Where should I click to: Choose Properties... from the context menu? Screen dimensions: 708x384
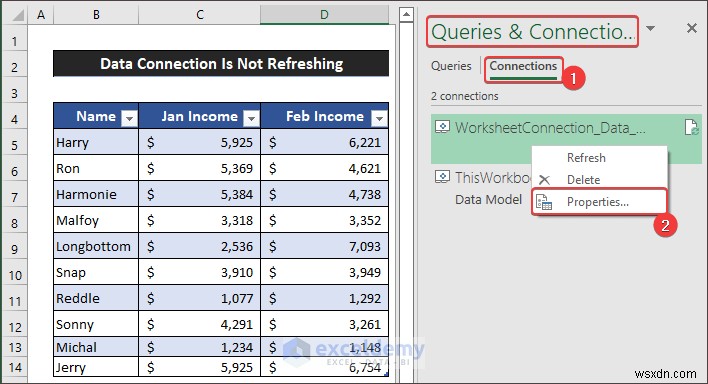[600, 202]
